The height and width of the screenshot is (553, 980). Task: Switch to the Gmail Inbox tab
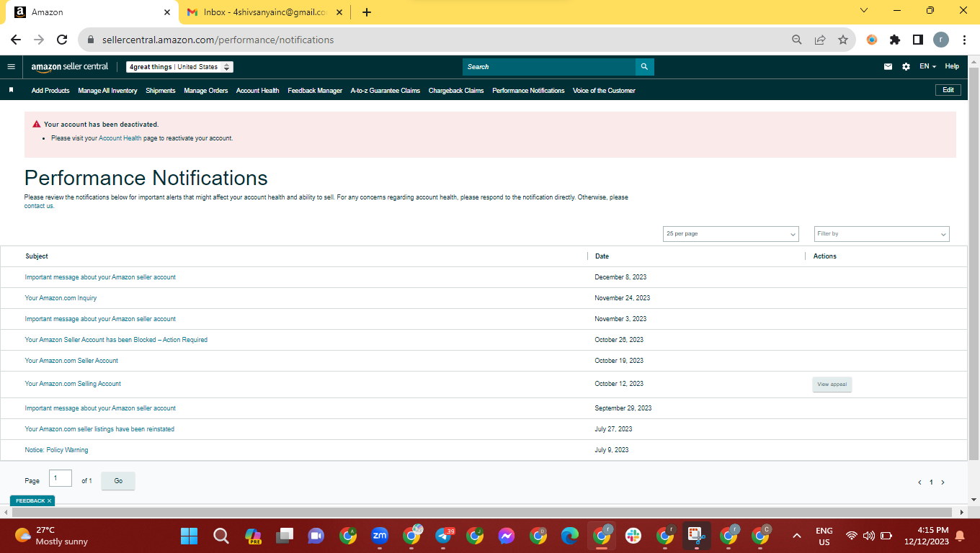[264, 12]
